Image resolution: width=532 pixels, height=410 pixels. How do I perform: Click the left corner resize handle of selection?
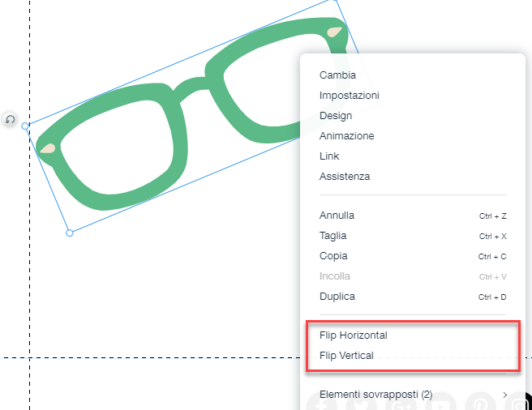[25, 126]
